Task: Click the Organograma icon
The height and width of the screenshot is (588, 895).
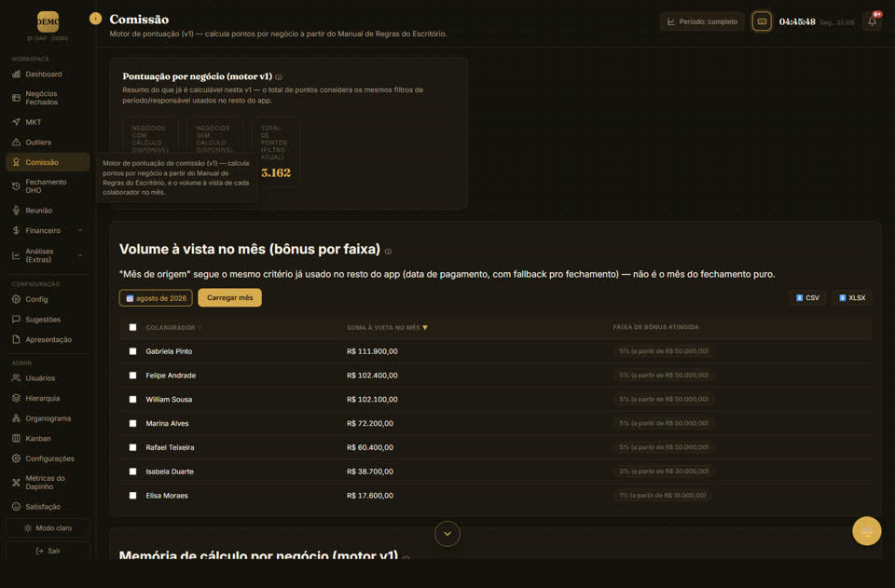Action: click(16, 418)
